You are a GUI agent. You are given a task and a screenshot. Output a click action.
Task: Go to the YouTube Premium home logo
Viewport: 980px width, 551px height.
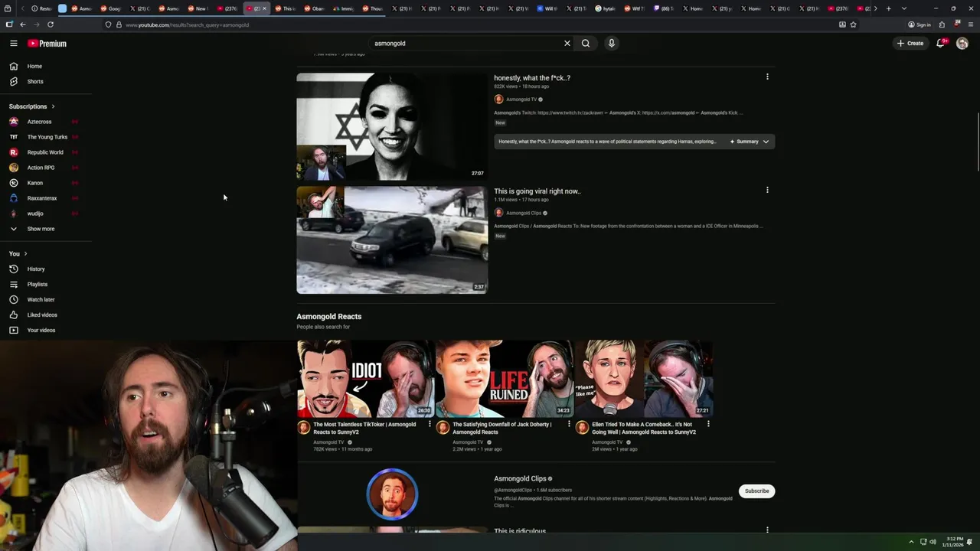tap(47, 44)
